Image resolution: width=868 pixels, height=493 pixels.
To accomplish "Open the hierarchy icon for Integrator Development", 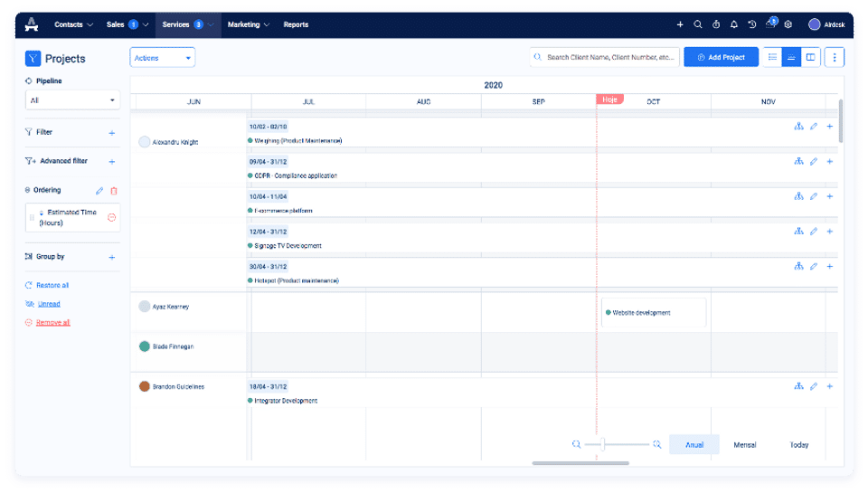I will (798, 386).
